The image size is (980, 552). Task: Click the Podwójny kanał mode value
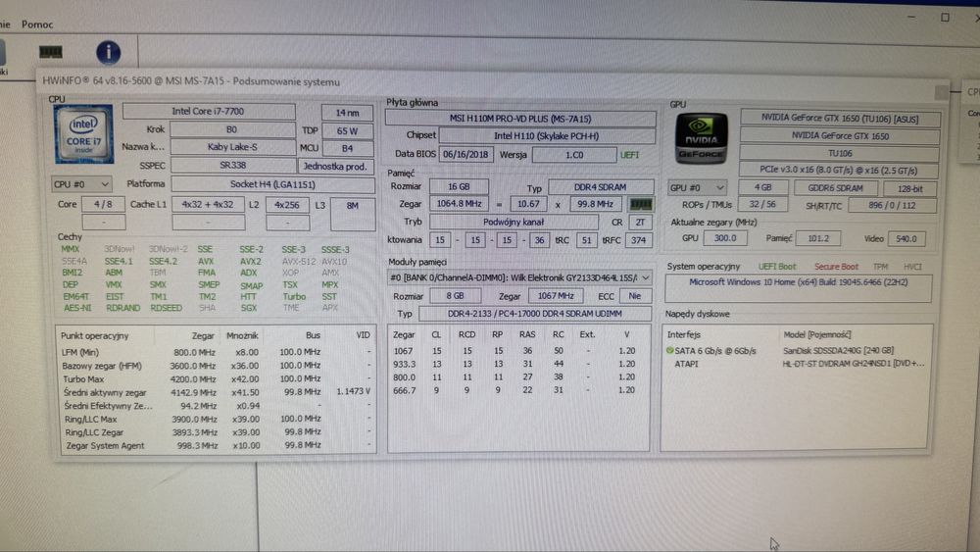(x=514, y=222)
